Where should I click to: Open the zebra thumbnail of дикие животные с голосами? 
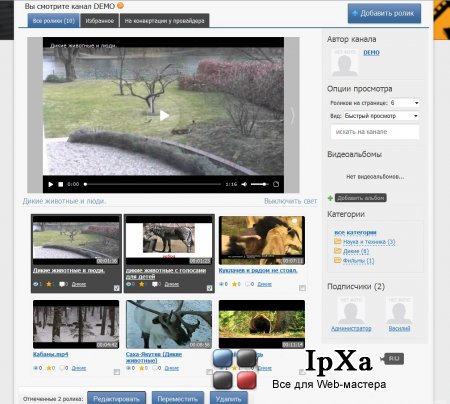click(169, 240)
